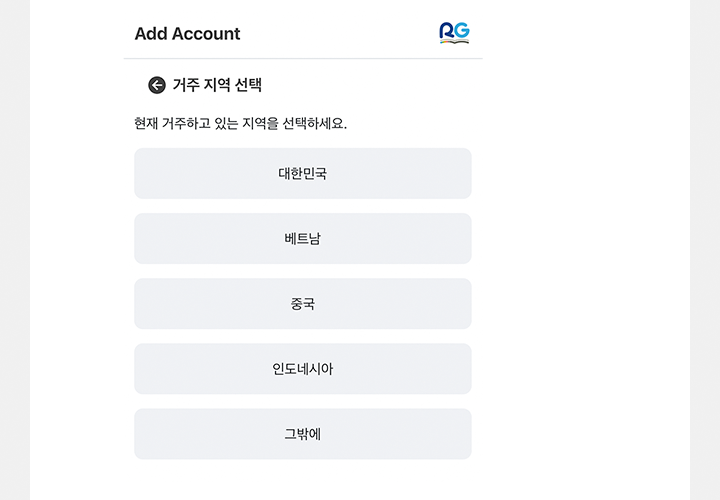Tap the South Korea (대한민국) button
The image size is (720, 500).
point(302,173)
